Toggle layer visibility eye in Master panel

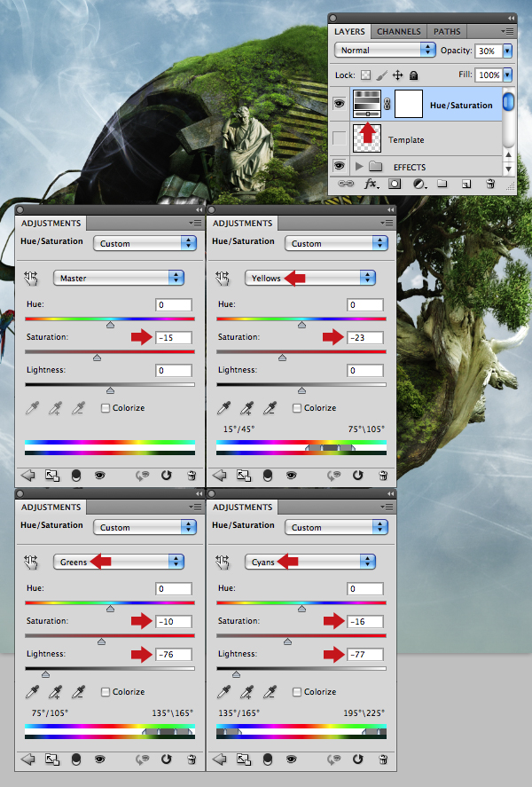coord(100,475)
